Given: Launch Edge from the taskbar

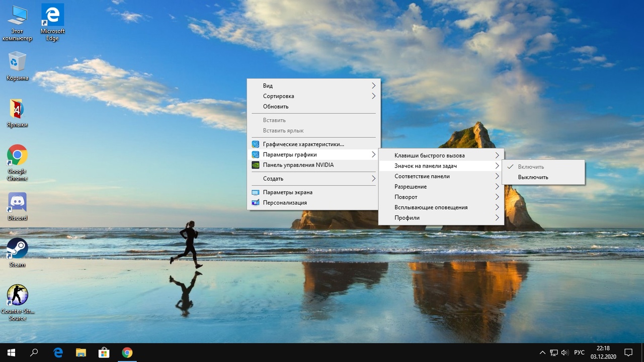Looking at the screenshot, I should click(58, 352).
